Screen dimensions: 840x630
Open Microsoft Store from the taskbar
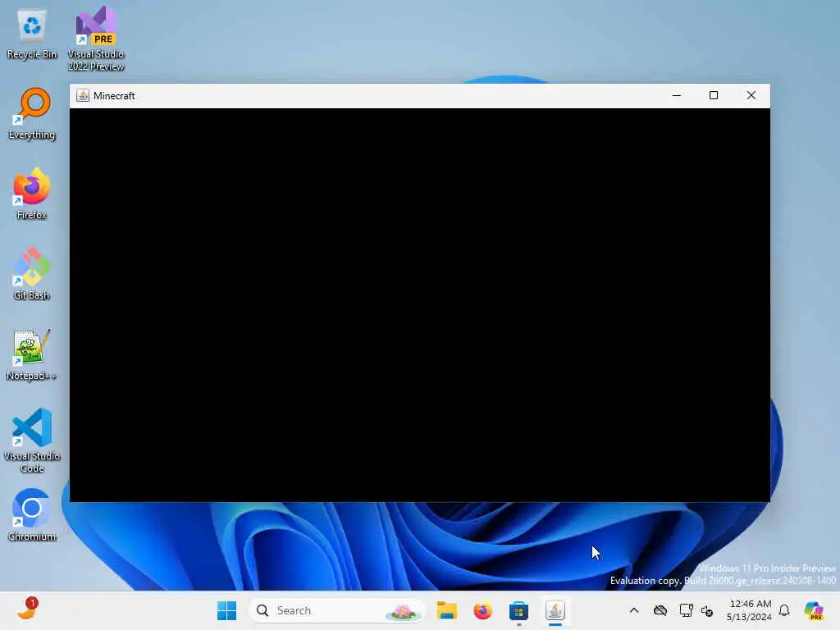click(x=518, y=610)
